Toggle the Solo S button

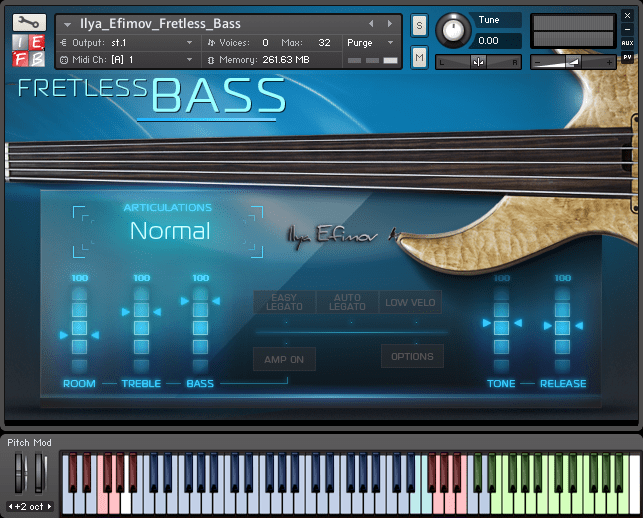click(x=419, y=25)
